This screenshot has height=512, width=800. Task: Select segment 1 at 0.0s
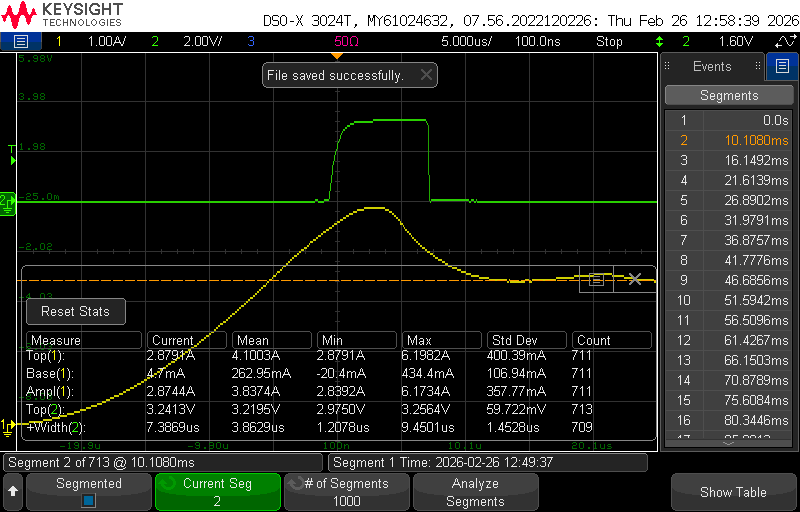pos(729,120)
